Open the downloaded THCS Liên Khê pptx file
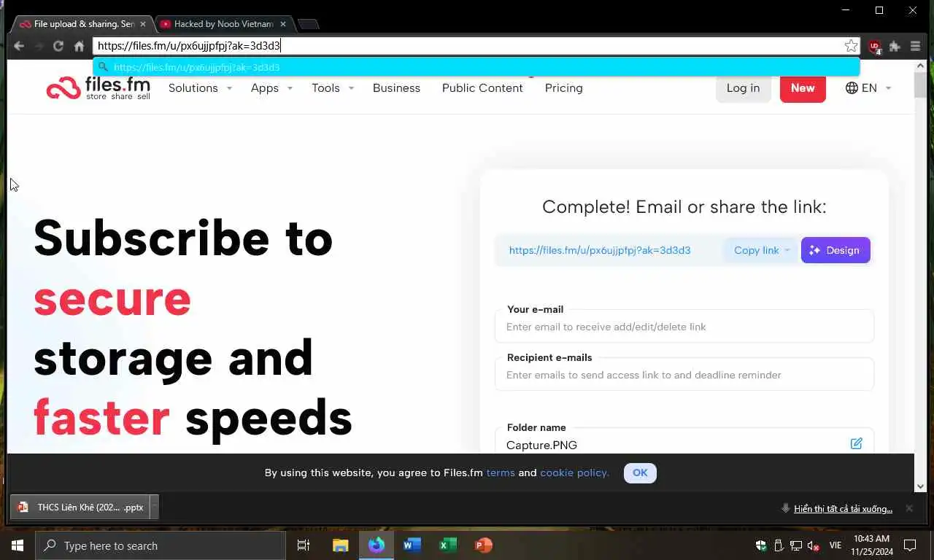The height and width of the screenshot is (560, 934). click(x=80, y=507)
